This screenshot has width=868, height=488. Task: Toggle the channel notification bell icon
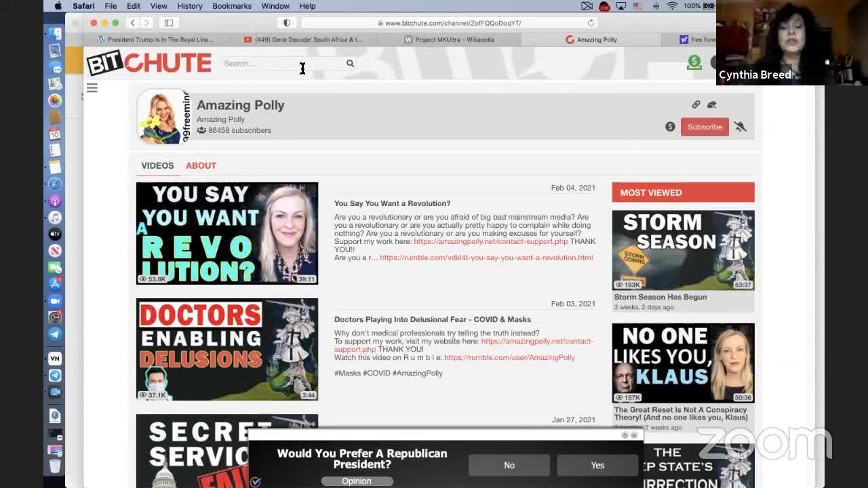tap(740, 127)
